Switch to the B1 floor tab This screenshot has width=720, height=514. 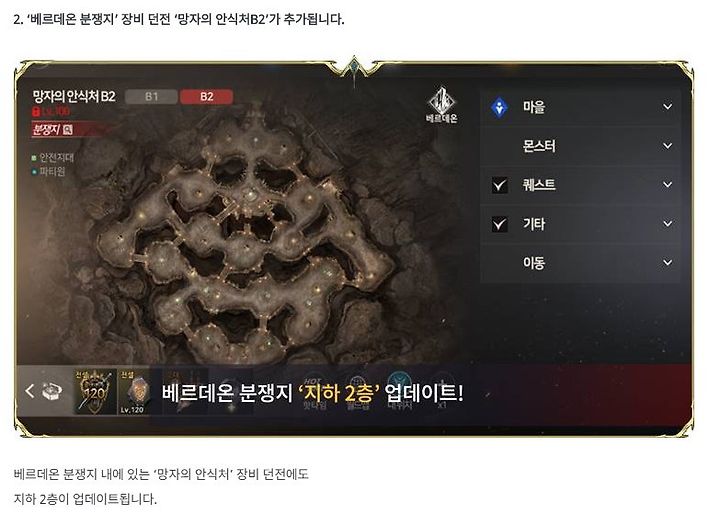click(x=152, y=96)
